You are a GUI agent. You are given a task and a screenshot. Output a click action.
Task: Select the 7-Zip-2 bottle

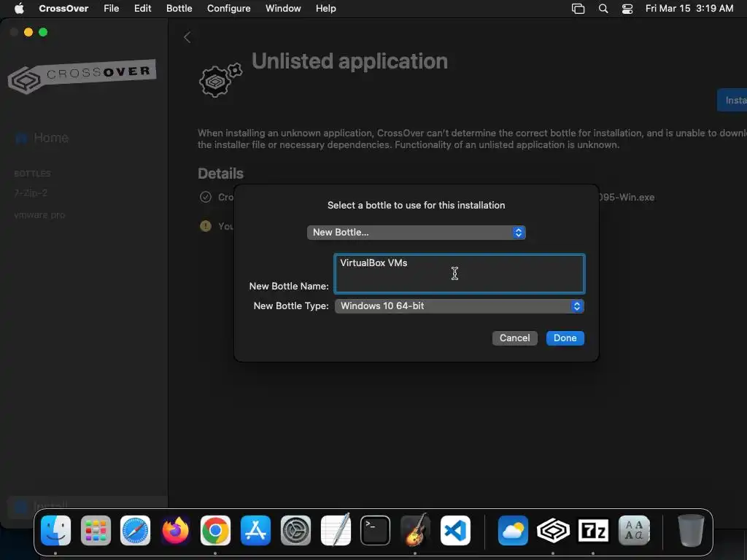point(31,192)
